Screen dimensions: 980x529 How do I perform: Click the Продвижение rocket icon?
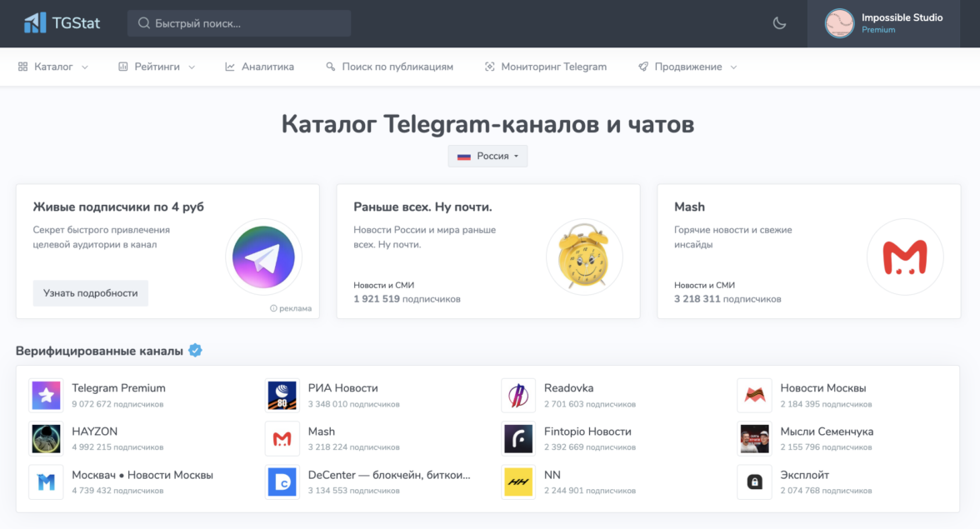coord(643,66)
